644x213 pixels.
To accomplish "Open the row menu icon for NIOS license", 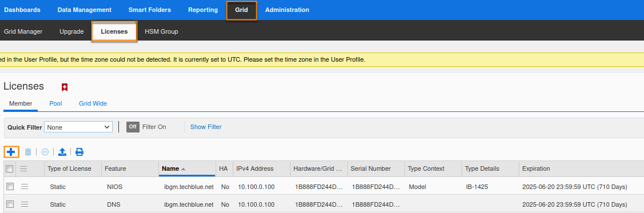I will [25, 187].
